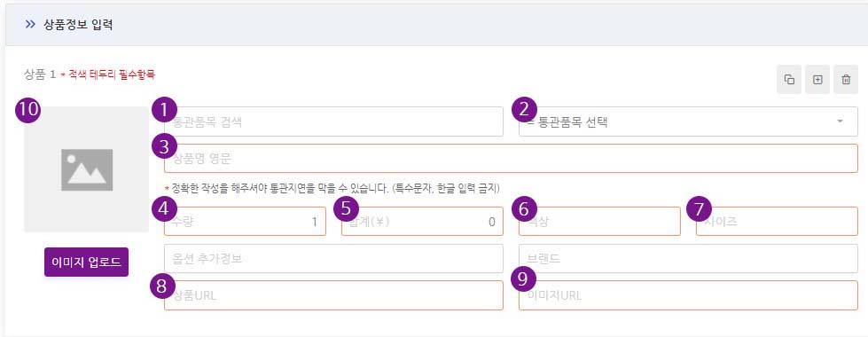Focus the 옵션 추가정보 field
Screen dimensions: 868x337
pos(333,258)
